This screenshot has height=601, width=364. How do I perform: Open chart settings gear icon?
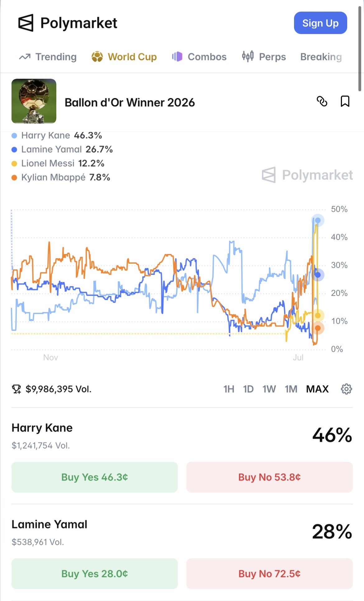346,389
